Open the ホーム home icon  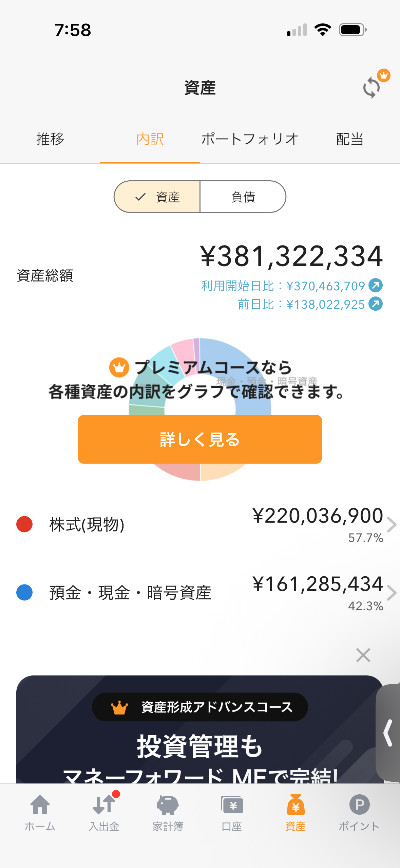(x=40, y=805)
